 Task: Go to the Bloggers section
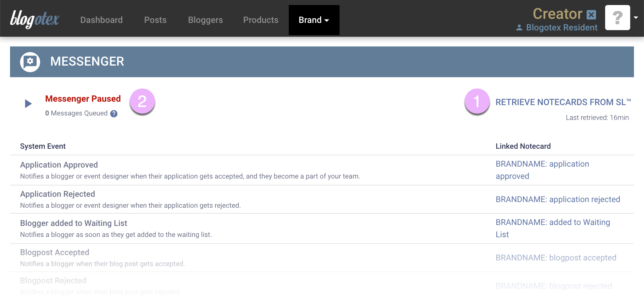click(205, 20)
